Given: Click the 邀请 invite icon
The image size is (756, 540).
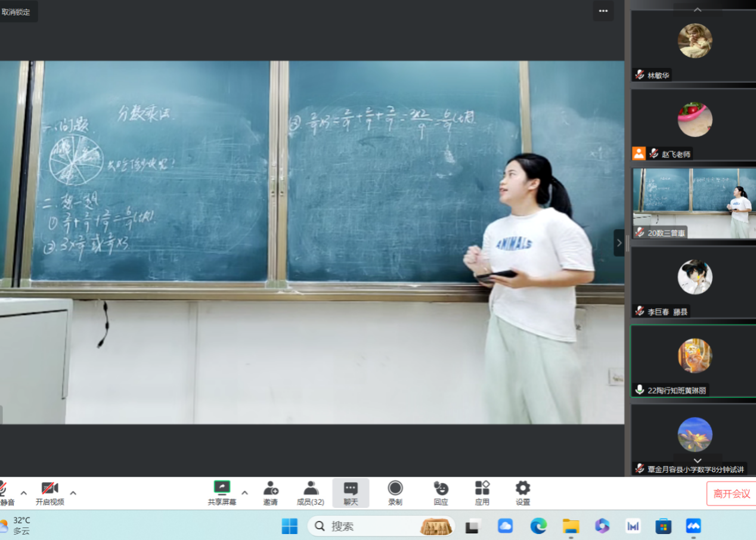Looking at the screenshot, I should point(271,489).
